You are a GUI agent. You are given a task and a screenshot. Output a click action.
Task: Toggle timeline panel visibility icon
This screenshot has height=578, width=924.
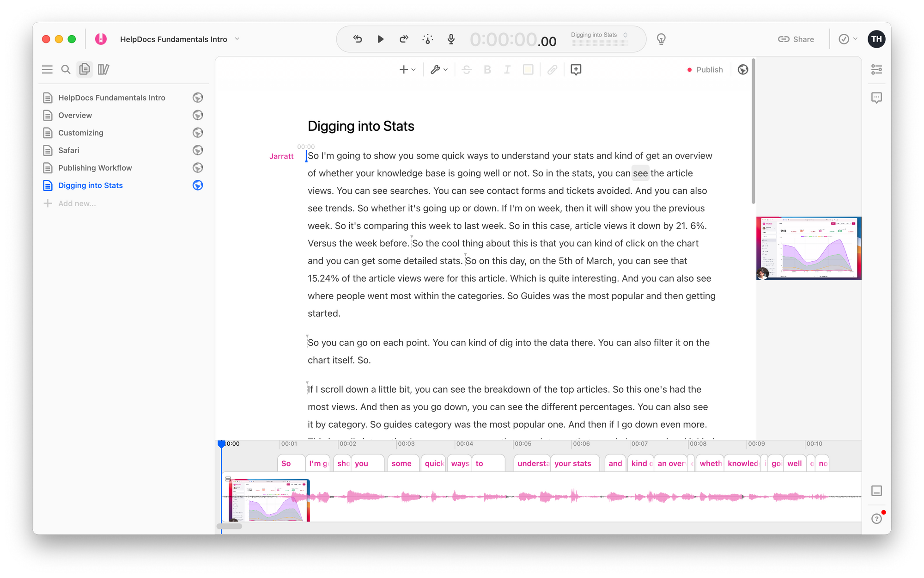tap(876, 491)
